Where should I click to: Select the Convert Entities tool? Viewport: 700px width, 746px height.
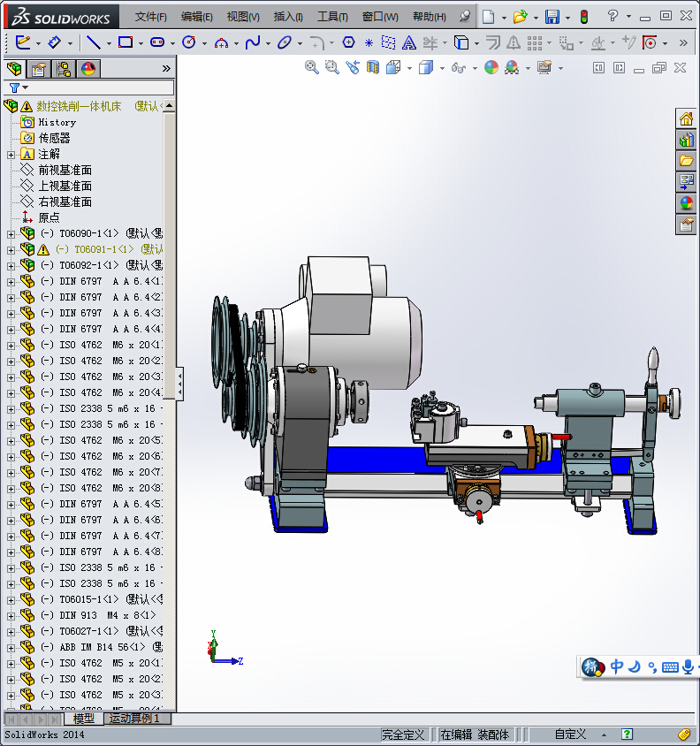(x=461, y=42)
